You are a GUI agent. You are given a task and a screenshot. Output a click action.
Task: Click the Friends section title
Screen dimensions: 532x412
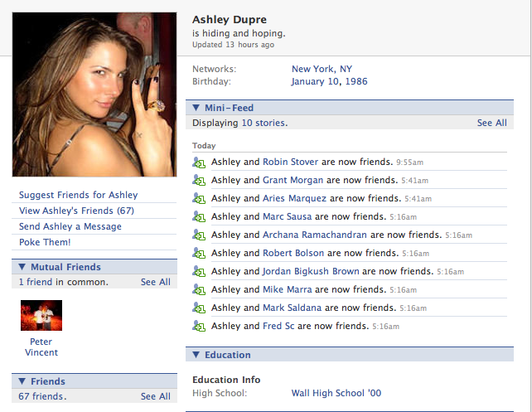pyautogui.click(x=48, y=381)
